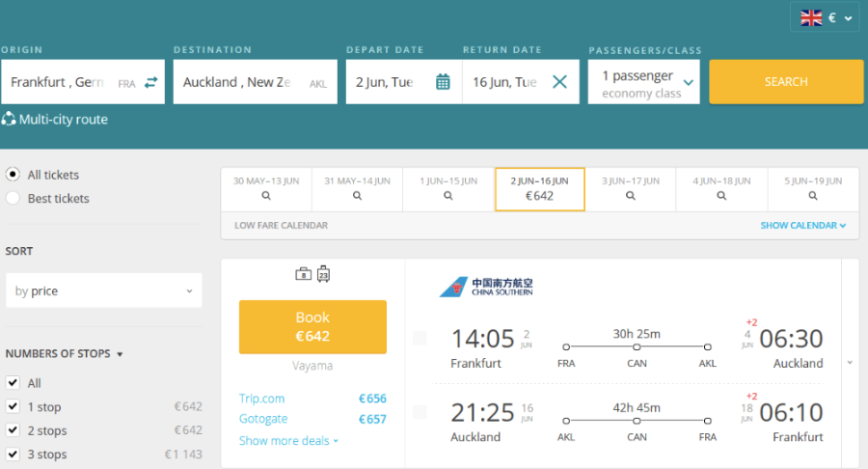868x469 pixels.
Task: Select the 5 Jun–19 Jun date tab
Action: point(813,189)
